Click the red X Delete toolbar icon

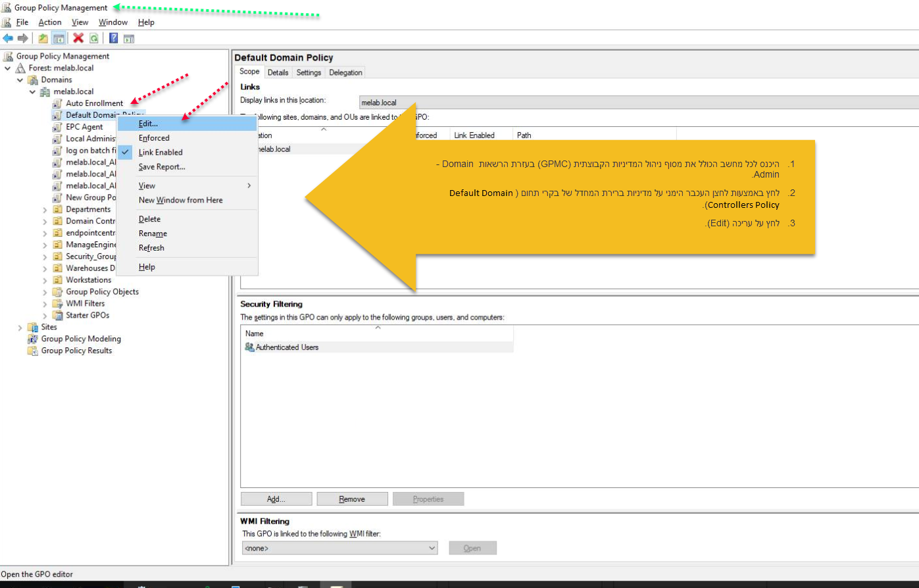pyautogui.click(x=78, y=38)
